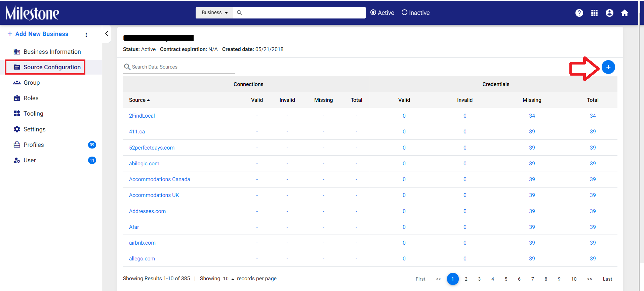Collapse the sidebar with the chevron arrow
Viewport: 644px width, 291px height.
click(x=107, y=34)
